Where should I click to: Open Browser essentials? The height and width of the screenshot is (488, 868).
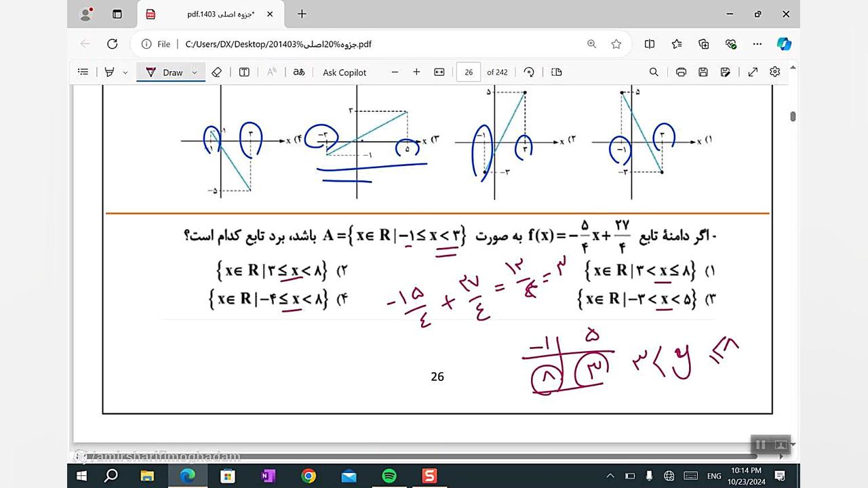pyautogui.click(x=731, y=44)
